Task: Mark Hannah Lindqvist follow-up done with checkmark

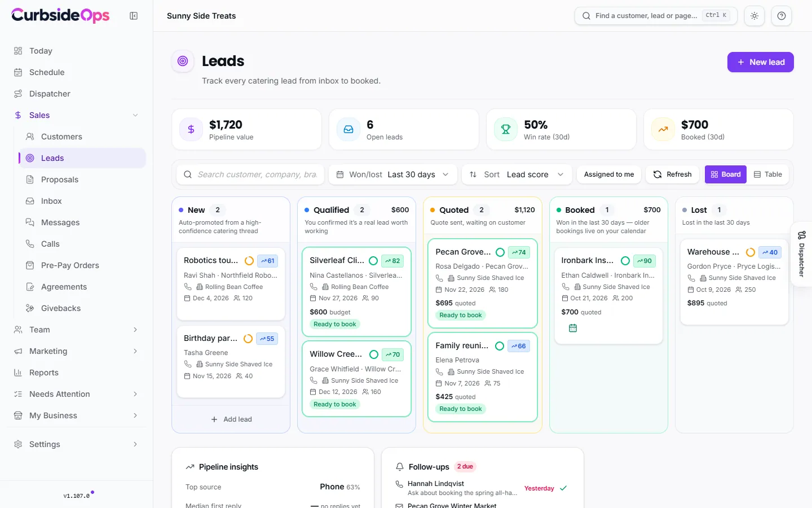Action: click(x=563, y=488)
